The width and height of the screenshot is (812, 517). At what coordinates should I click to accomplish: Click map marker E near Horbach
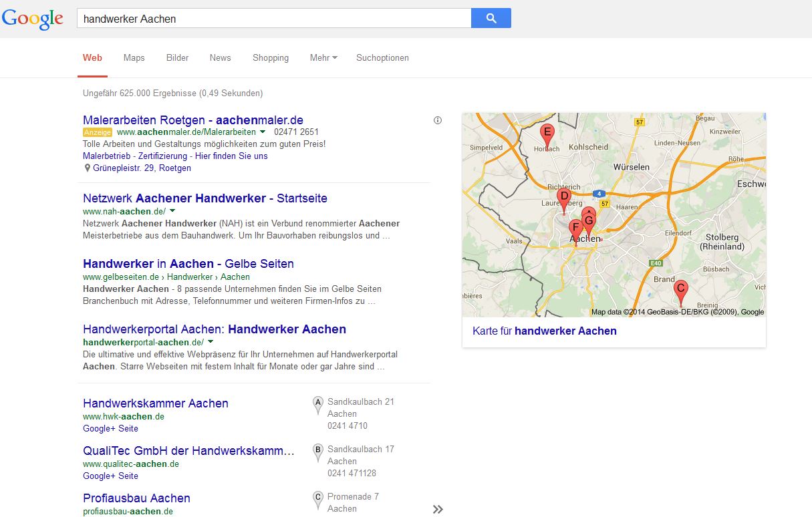[547, 136]
